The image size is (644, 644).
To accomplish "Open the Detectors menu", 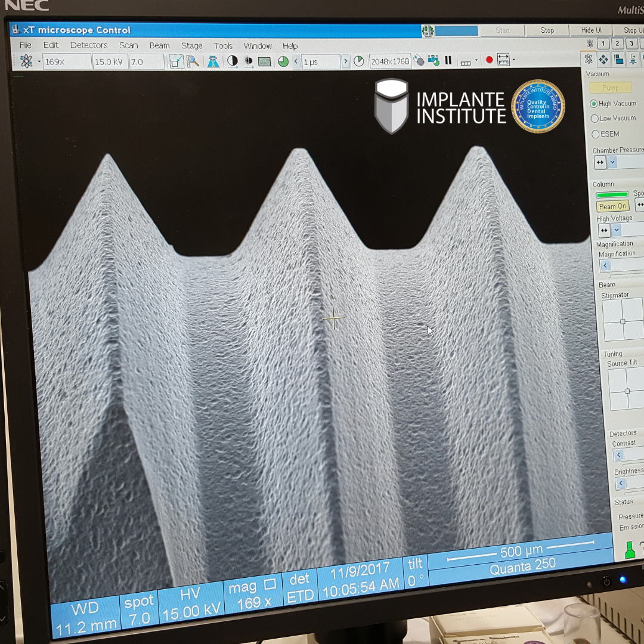I will 88,45.
